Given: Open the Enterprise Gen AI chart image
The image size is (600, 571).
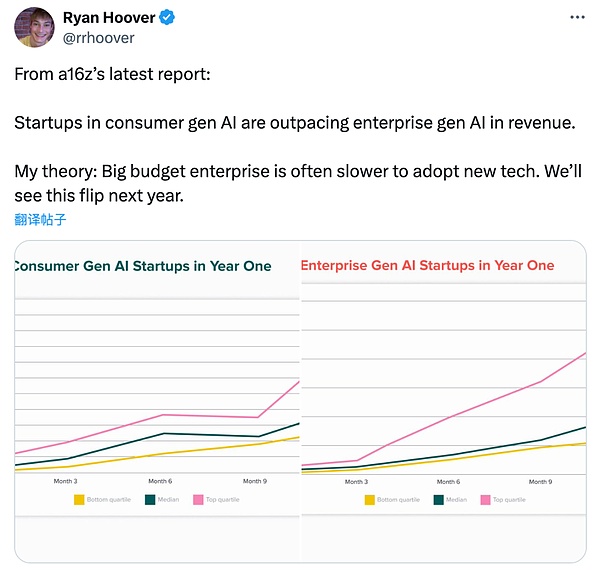Looking at the screenshot, I should 443,400.
